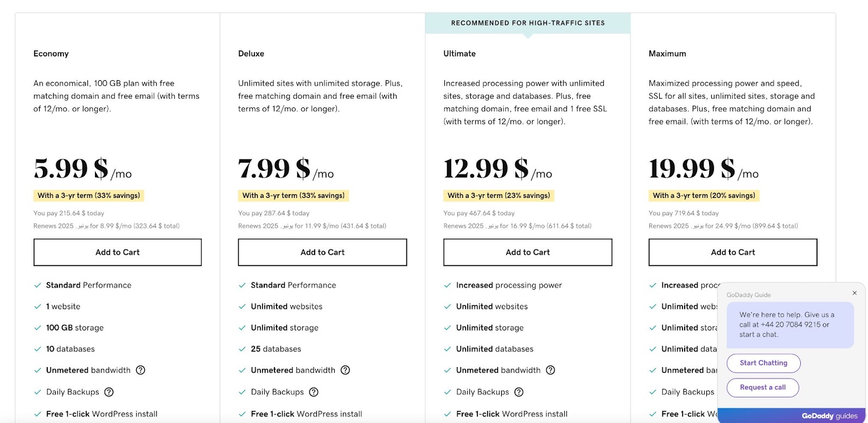Image resolution: width=868 pixels, height=423 pixels.
Task: Add the Ultimate plan to cart
Action: (527, 252)
